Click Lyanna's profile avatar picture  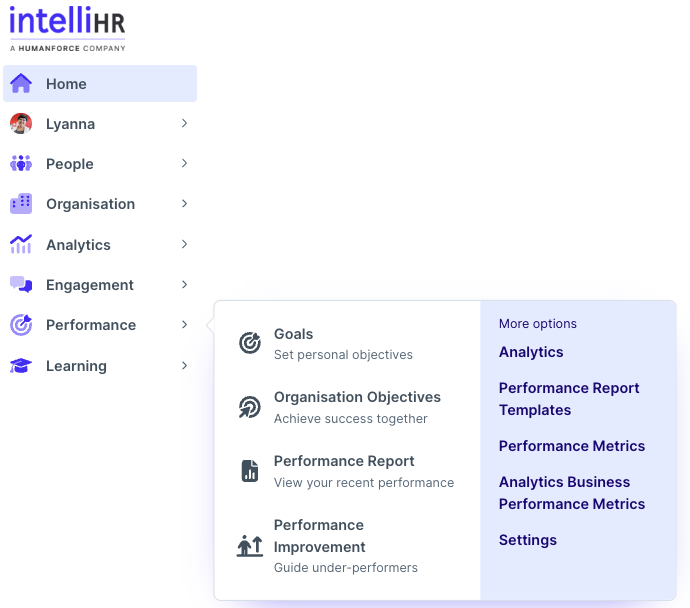(x=21, y=124)
